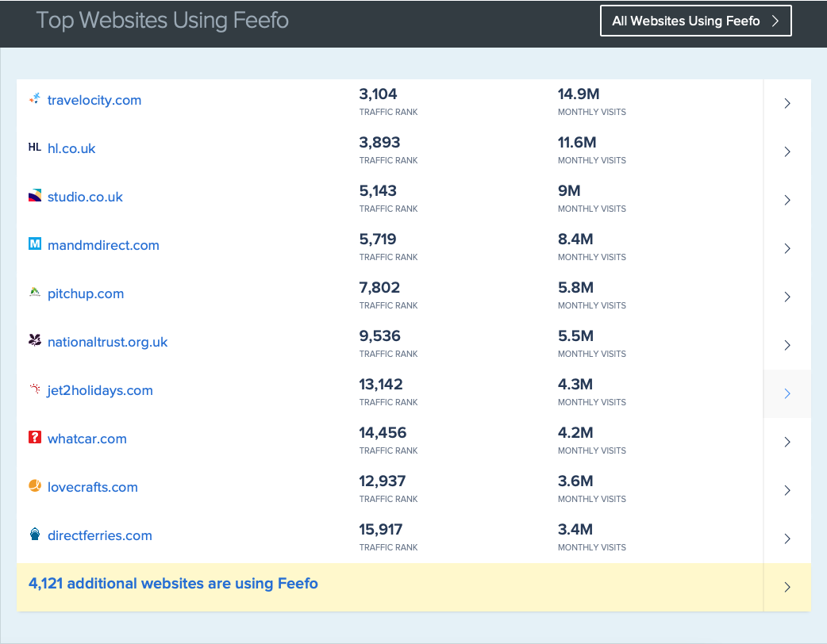Select the 3.6M monthly visits value

click(575, 481)
